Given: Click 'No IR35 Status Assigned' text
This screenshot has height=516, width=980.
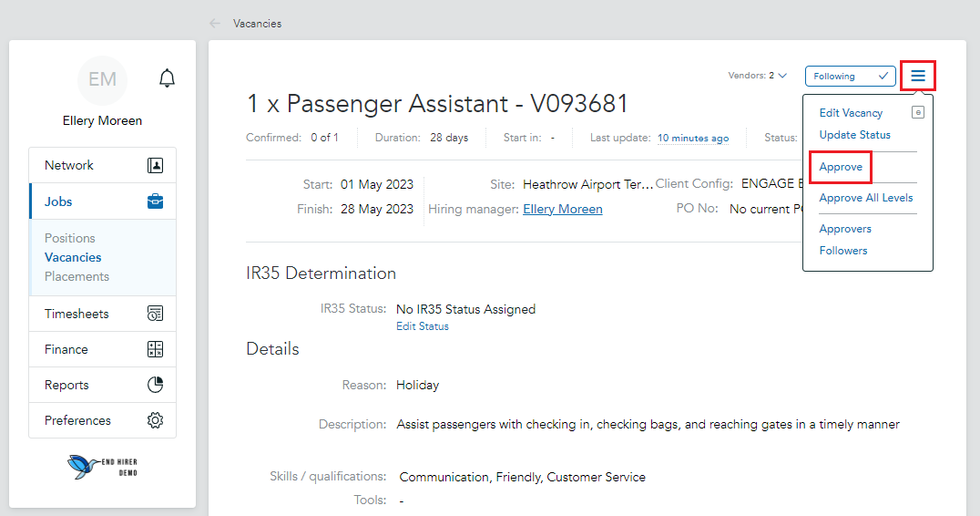Looking at the screenshot, I should pos(465,309).
